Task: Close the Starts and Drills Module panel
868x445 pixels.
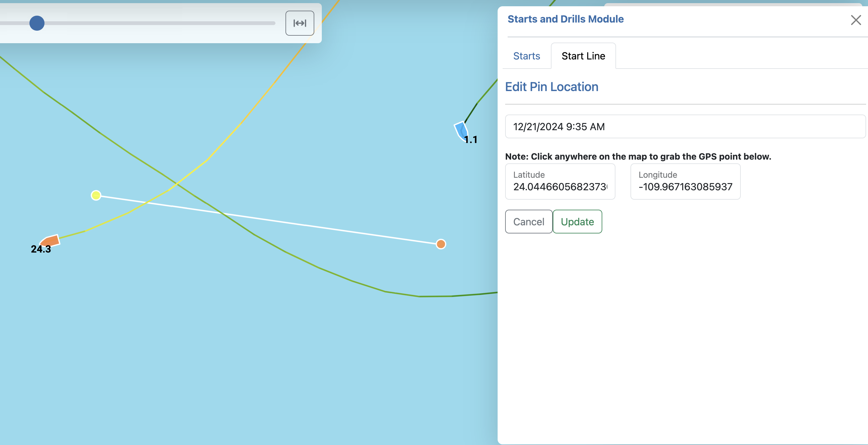Action: [855, 20]
